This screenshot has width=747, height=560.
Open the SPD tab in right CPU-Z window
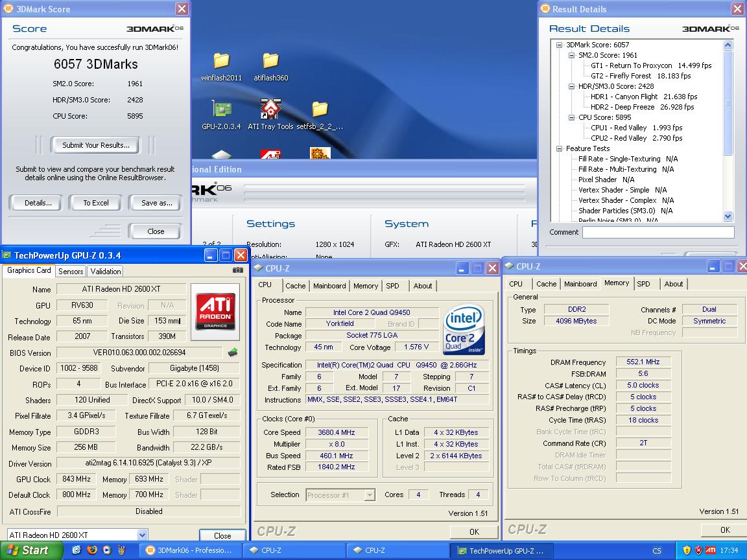[x=644, y=284]
